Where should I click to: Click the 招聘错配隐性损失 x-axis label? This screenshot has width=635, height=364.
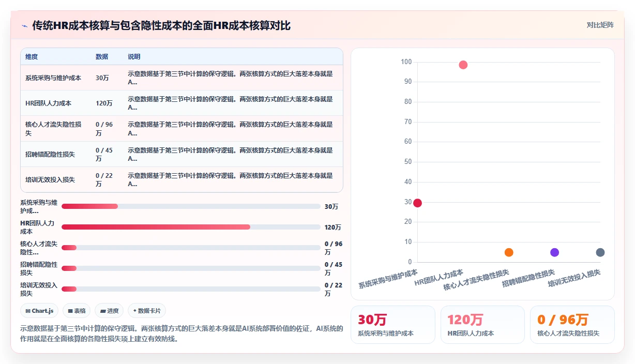pos(528,278)
